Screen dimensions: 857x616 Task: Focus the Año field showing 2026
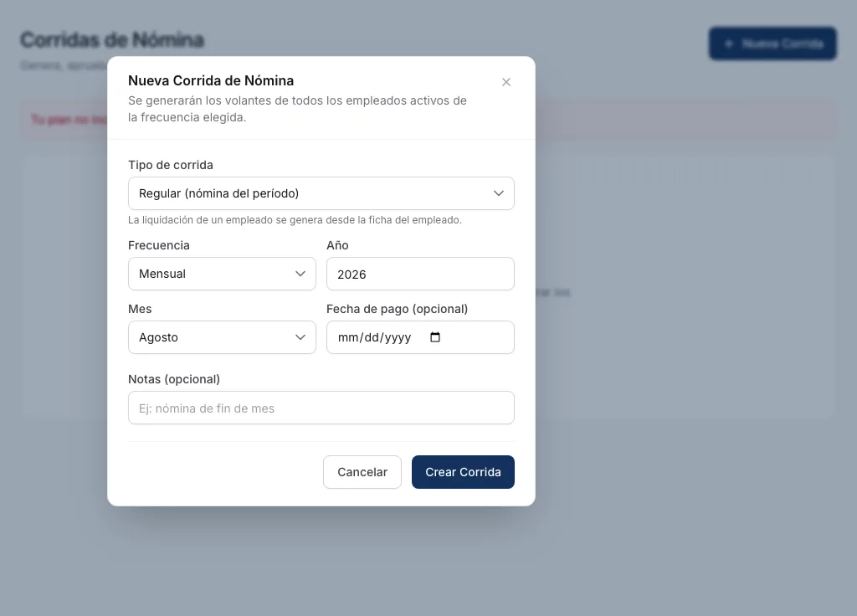click(420, 274)
